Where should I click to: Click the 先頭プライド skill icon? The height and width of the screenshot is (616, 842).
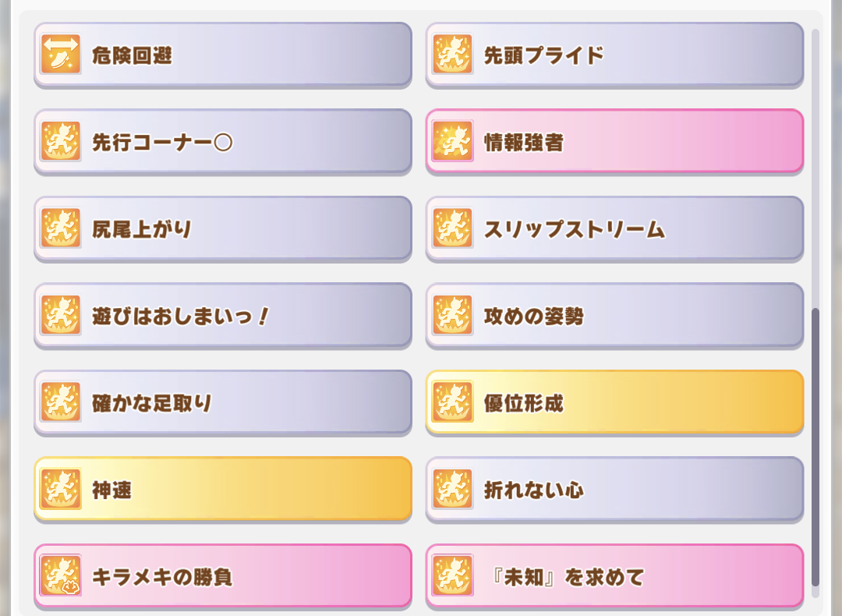click(453, 55)
